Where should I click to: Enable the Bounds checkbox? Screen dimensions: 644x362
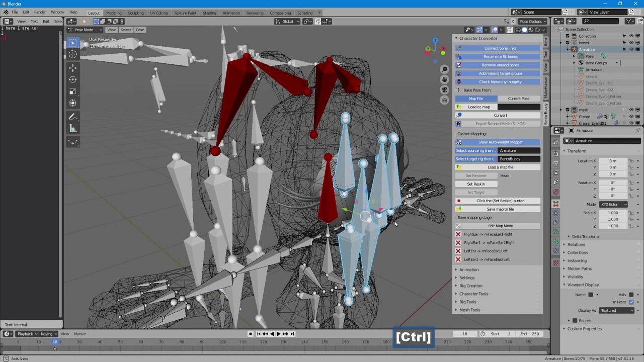575,321
